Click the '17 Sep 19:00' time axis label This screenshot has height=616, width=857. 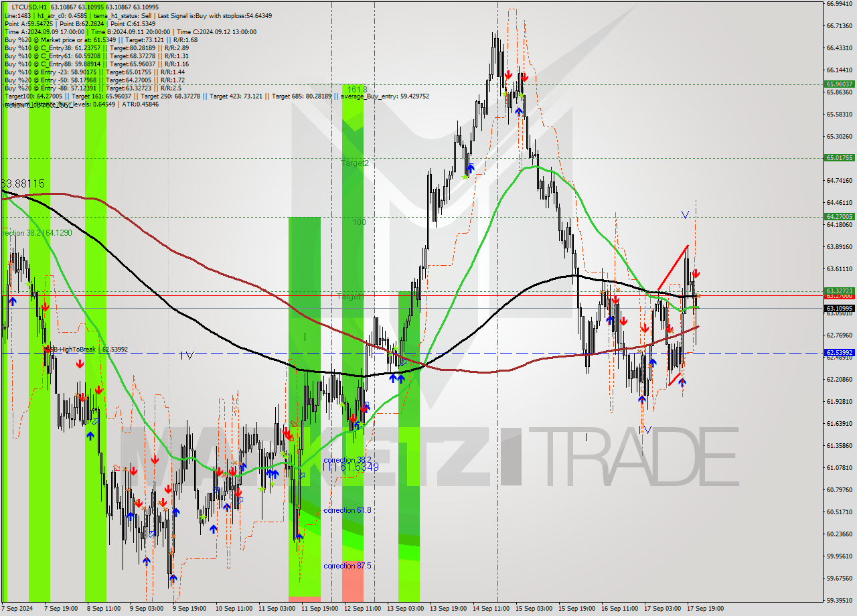tap(705, 609)
